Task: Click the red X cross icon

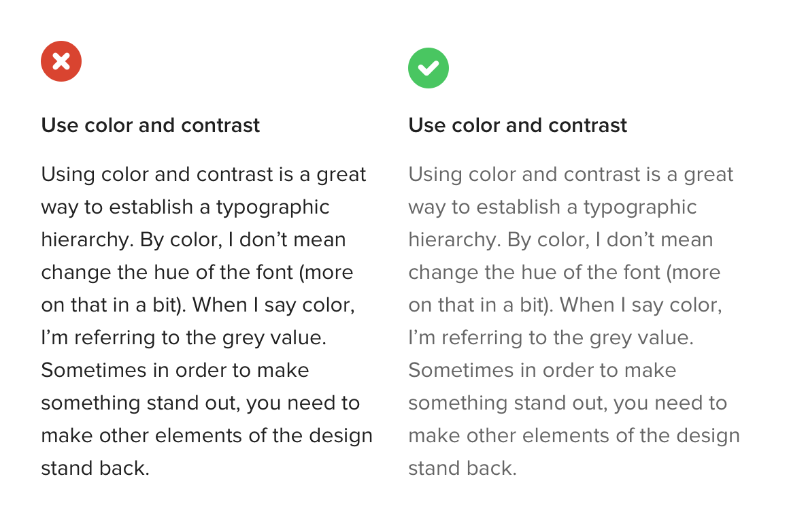Action: pos(61,61)
